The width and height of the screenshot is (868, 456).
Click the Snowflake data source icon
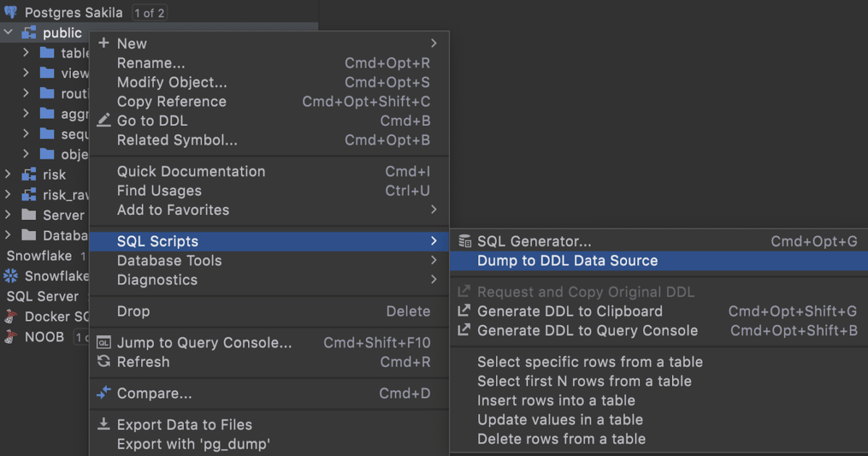point(10,276)
